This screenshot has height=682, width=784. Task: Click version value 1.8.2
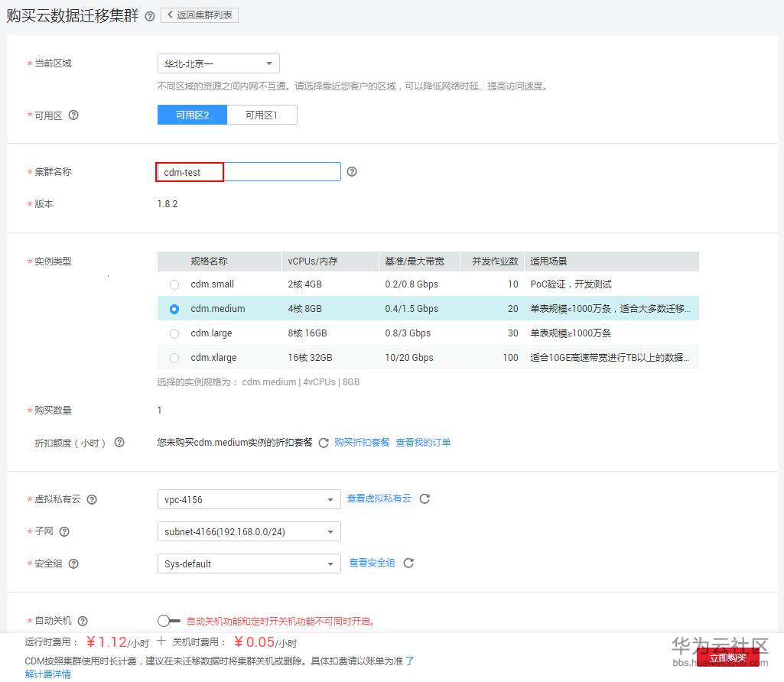(x=168, y=204)
